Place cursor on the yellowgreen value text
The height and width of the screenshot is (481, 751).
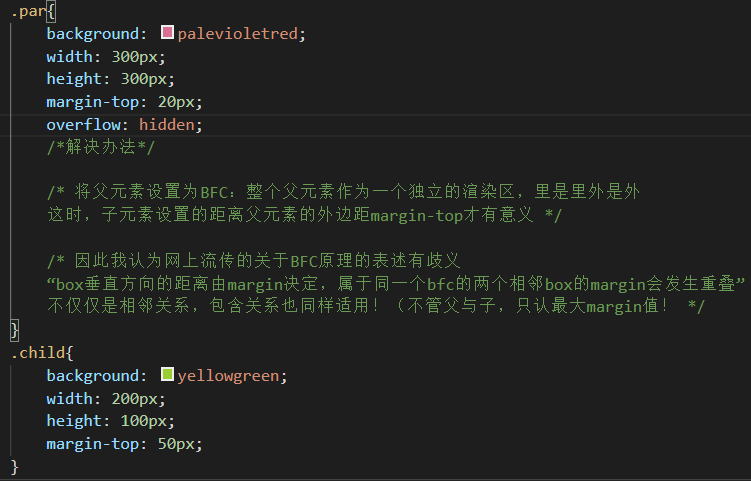232,376
